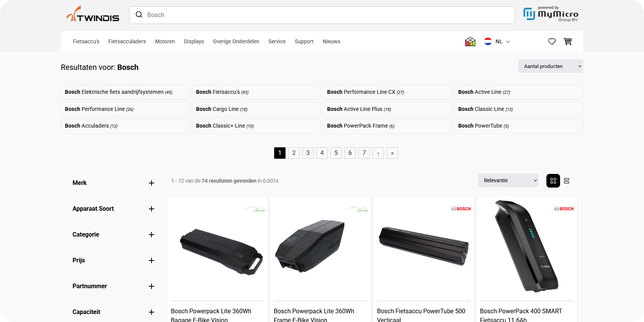The height and width of the screenshot is (322, 644).
Task: Go to results page 7
Action: click(364, 153)
